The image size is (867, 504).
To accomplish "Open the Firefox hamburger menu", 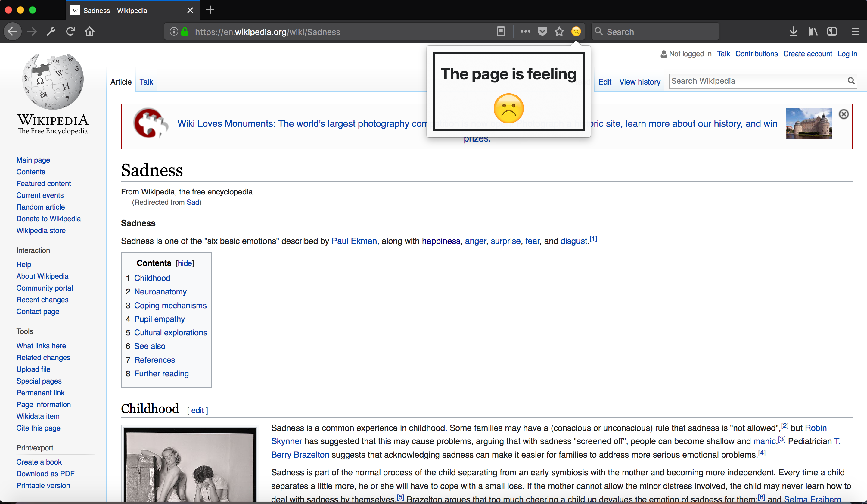I will pos(855,32).
